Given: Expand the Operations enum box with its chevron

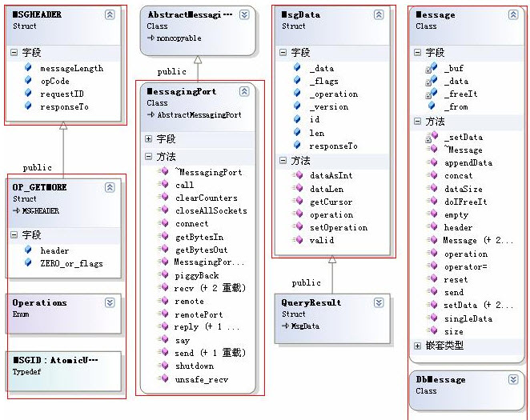Looking at the screenshot, I should click(110, 302).
